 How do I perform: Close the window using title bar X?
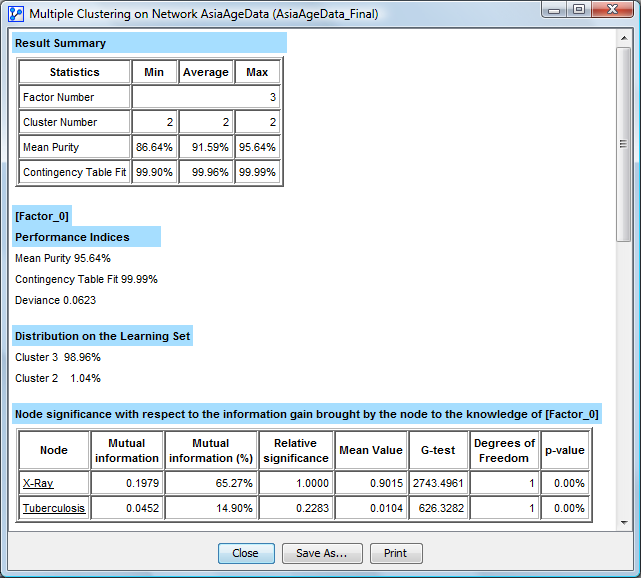612,10
